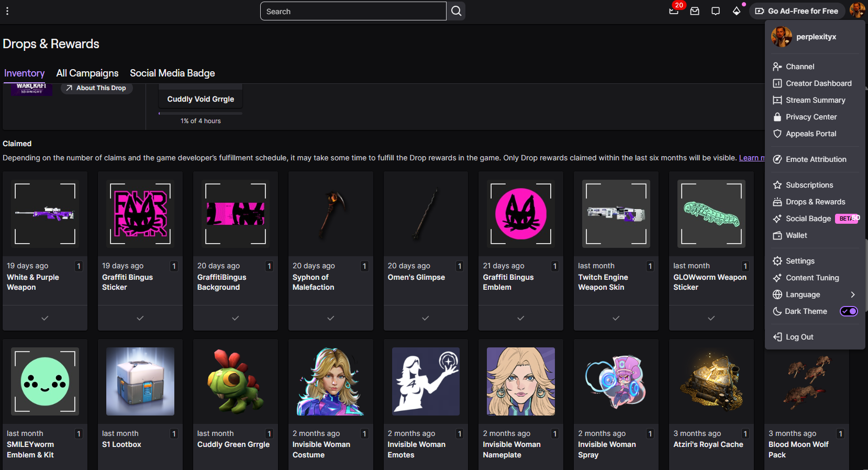Click the search magnifier button
The height and width of the screenshot is (470, 868).
click(456, 11)
